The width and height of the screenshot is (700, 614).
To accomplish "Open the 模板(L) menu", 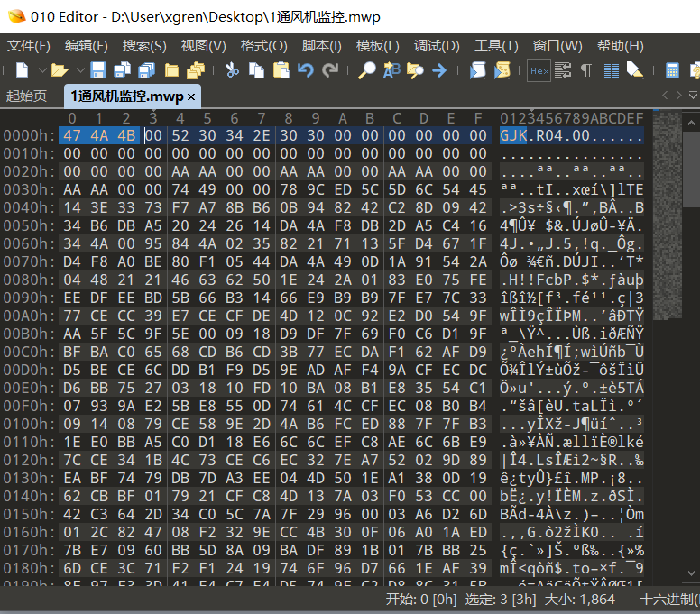I will click(378, 45).
